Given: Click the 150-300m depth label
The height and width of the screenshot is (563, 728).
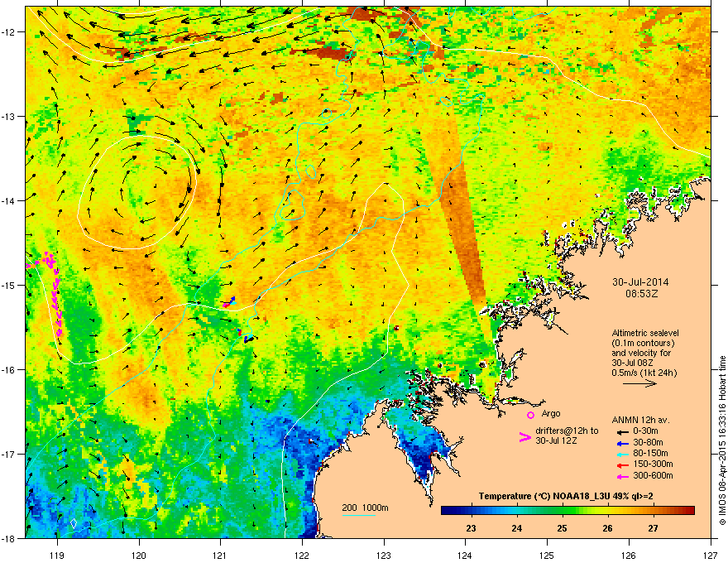Looking at the screenshot, I should click(x=653, y=464).
